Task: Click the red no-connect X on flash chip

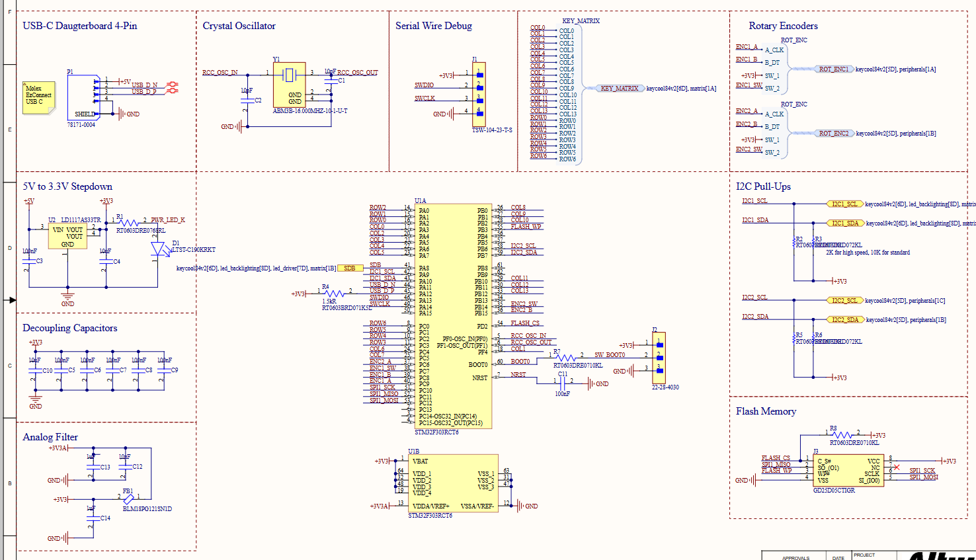Action: click(897, 467)
